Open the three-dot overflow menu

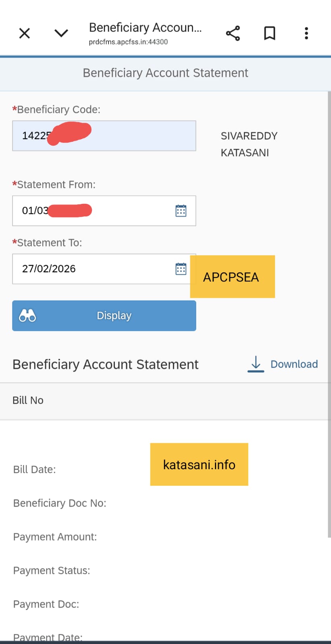306,33
